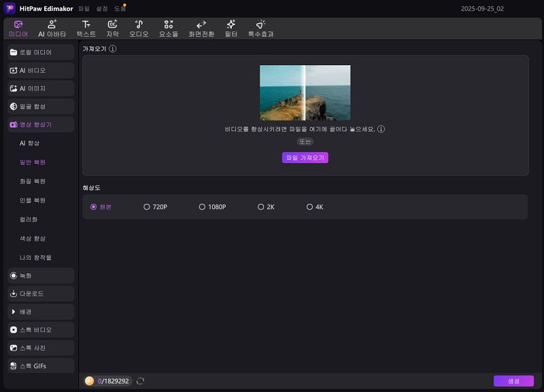Screen dimensions: 544x392
Task: Open the 설정 menu
Action: pos(102,8)
